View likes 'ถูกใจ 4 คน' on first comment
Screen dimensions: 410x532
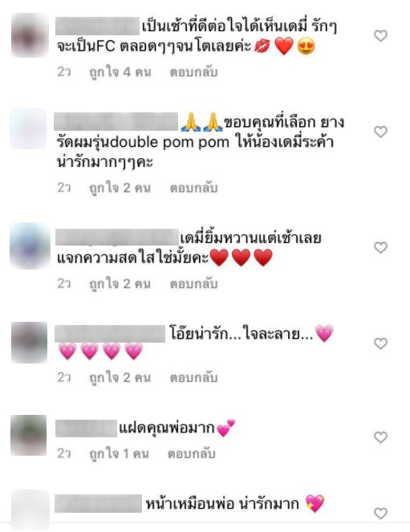(120, 72)
